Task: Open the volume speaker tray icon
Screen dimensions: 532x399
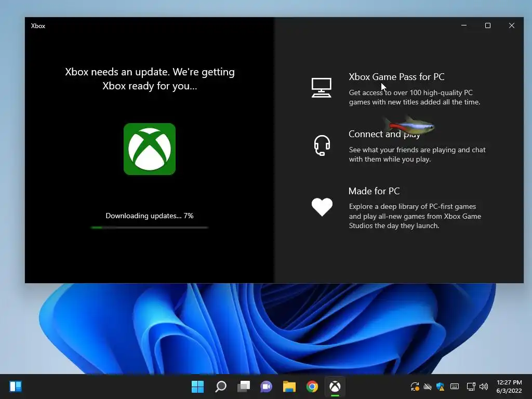Action: (x=484, y=387)
